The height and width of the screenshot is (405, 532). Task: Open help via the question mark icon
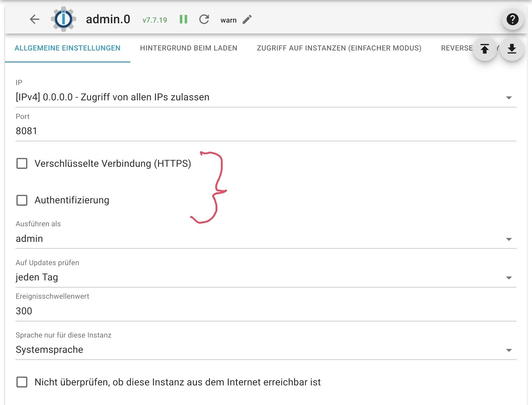coord(512,19)
